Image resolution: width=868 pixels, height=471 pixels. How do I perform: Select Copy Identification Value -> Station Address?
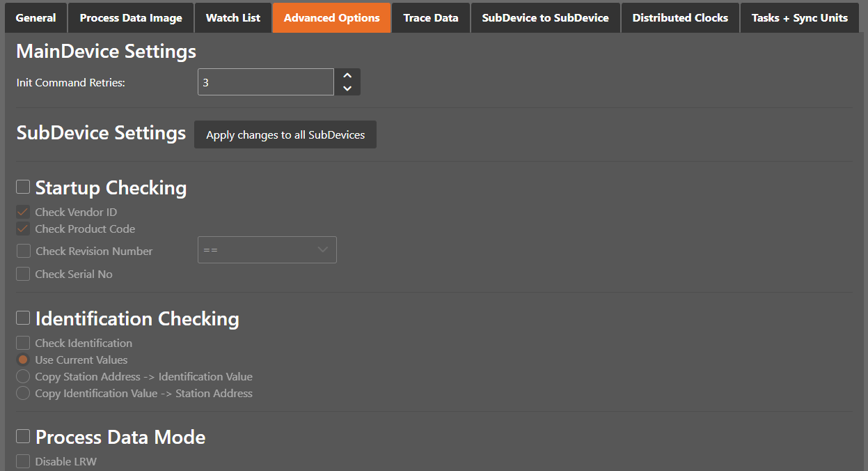click(23, 393)
